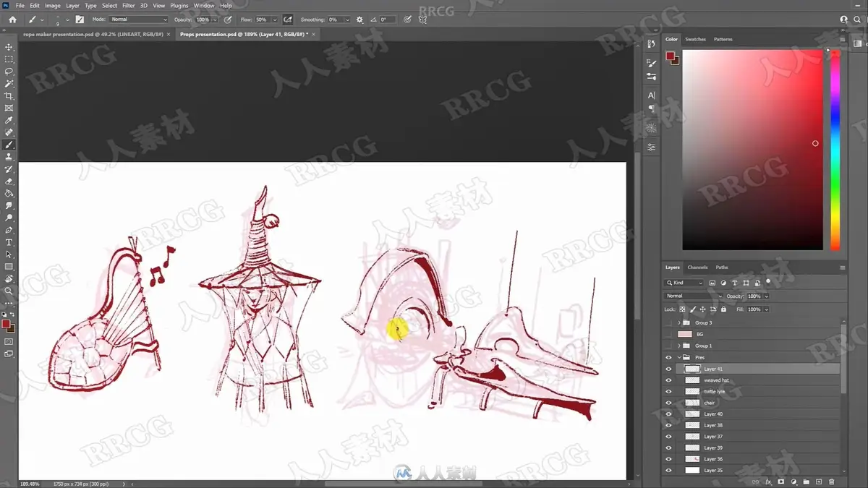Create a new group folder icon
The height and width of the screenshot is (488, 868).
click(807, 481)
